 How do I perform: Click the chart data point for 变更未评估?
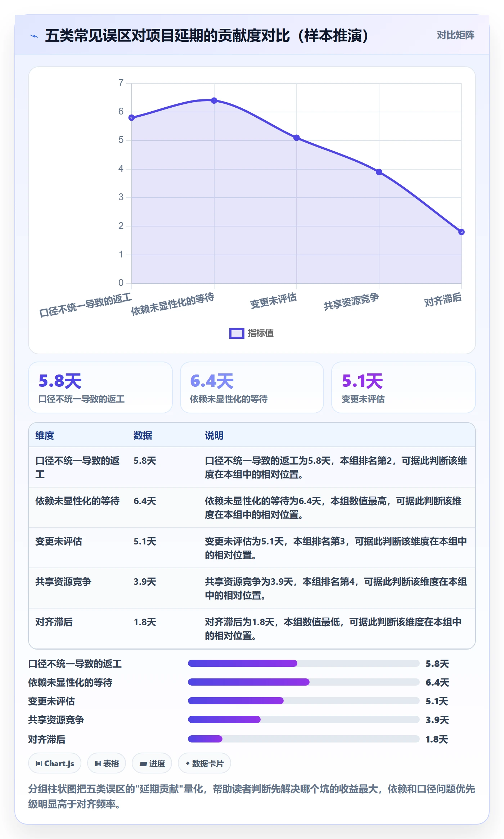tap(297, 138)
